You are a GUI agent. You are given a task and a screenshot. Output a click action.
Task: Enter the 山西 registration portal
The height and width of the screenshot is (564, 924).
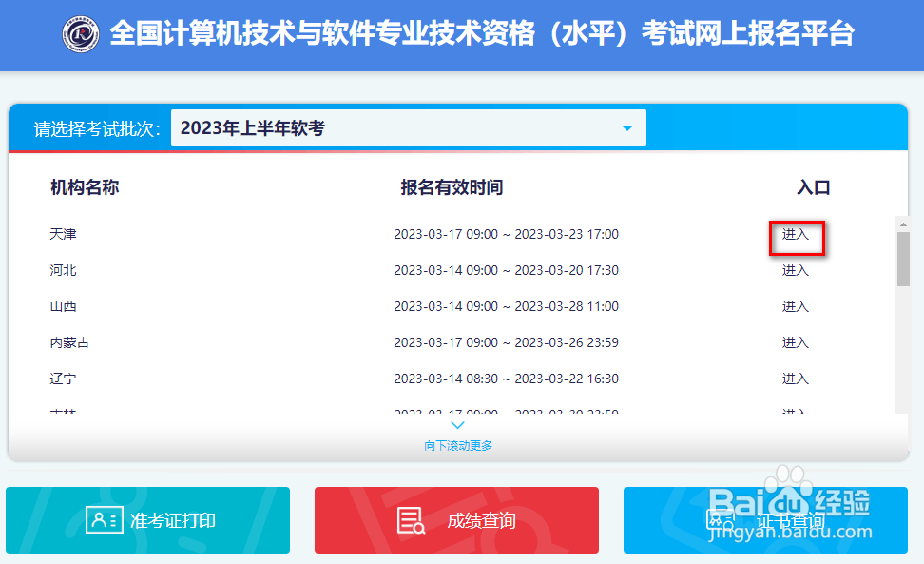point(795,306)
